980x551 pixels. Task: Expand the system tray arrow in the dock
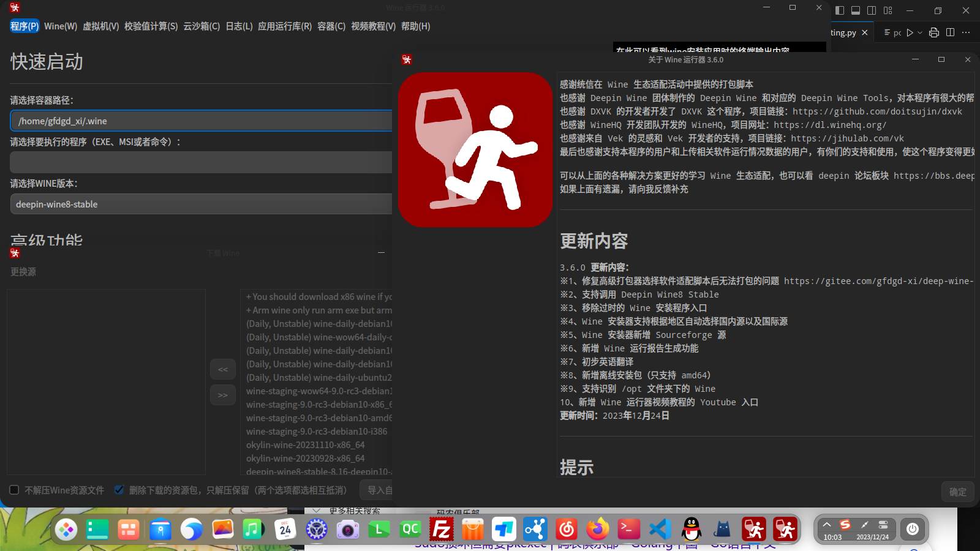827,525
